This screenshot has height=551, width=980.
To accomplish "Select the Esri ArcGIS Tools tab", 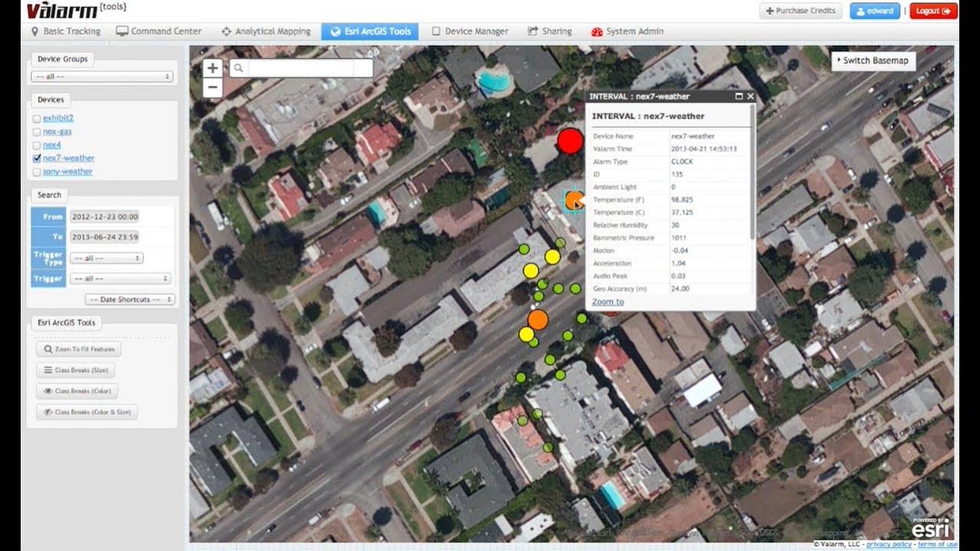I will coord(371,31).
